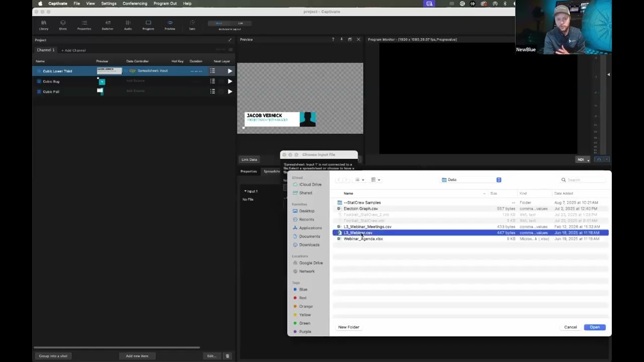The width and height of the screenshot is (644, 362).
Task: Open list icon on Cubic Poll row
Action: 212,92
